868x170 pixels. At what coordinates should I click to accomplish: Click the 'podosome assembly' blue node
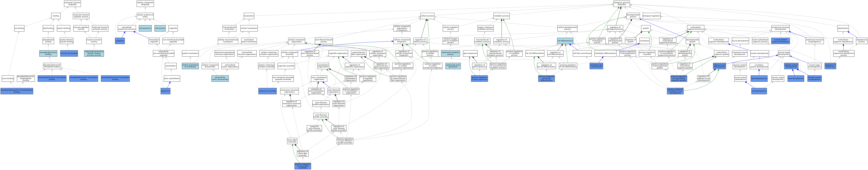coord(268,91)
